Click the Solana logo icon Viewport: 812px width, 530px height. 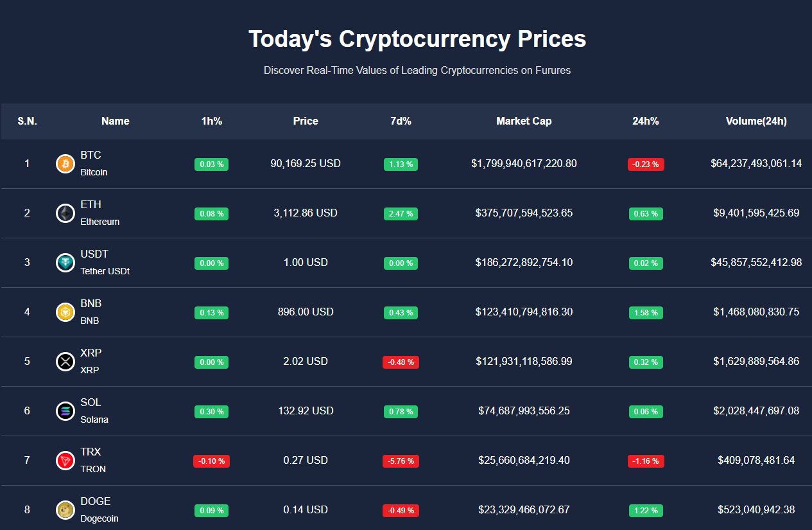point(65,411)
